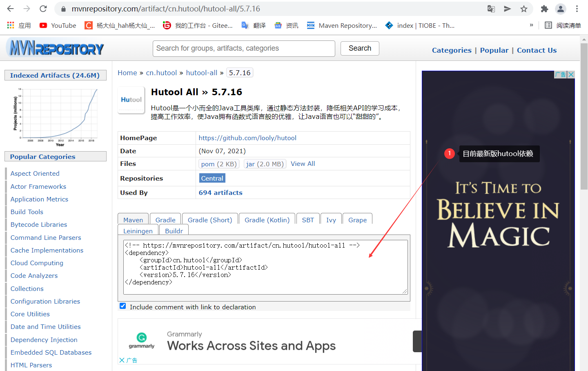
Task: Click the 广告 ad label on banner
Action: point(561,74)
